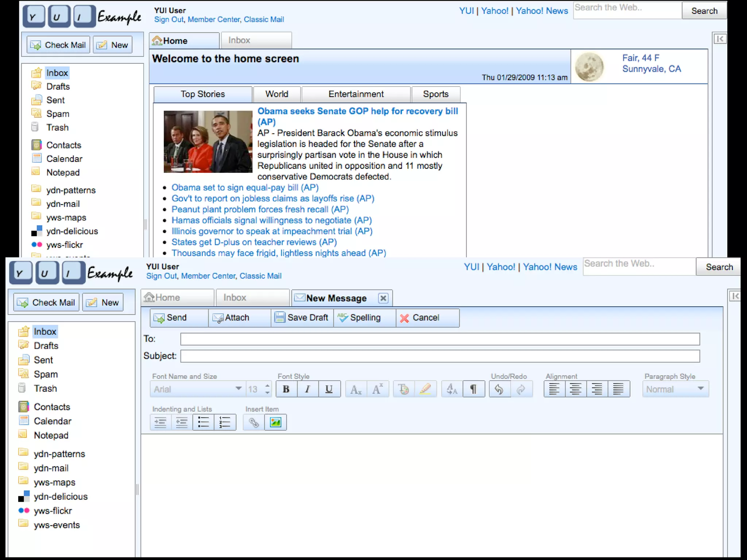Click the Create Unordered List icon

(x=203, y=422)
